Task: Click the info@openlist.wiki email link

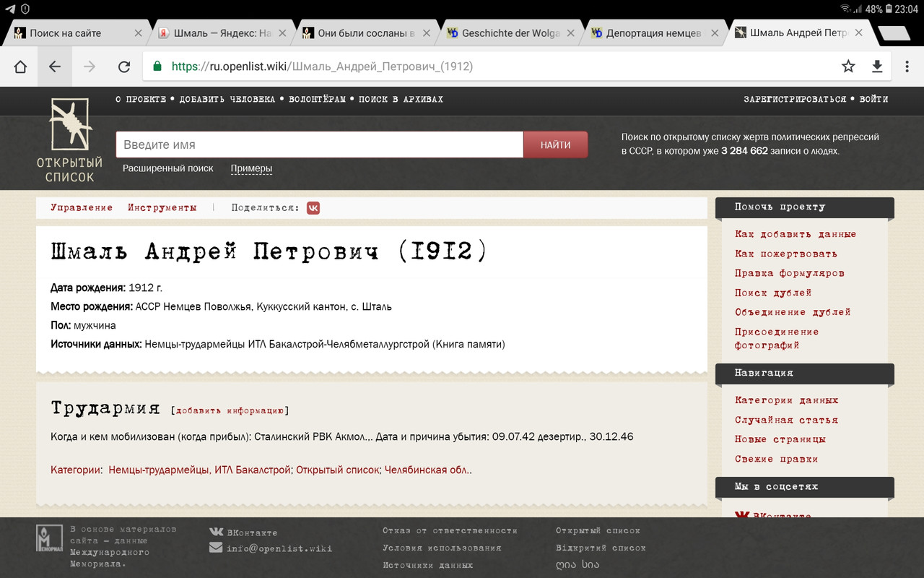Action: point(279,548)
